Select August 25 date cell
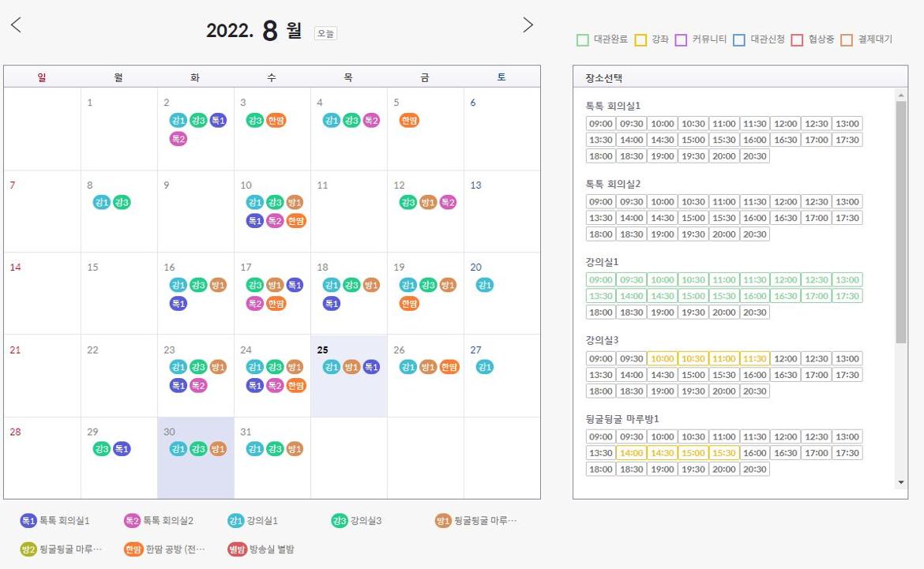Viewport: 924px width, 569px height. pos(349,376)
